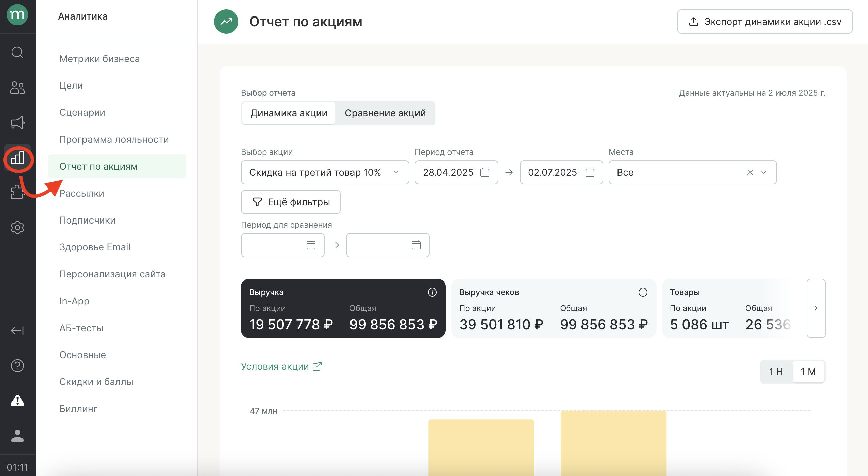This screenshot has width=868, height=476.
Task: Click the green trend chart report icon
Action: pyautogui.click(x=226, y=22)
